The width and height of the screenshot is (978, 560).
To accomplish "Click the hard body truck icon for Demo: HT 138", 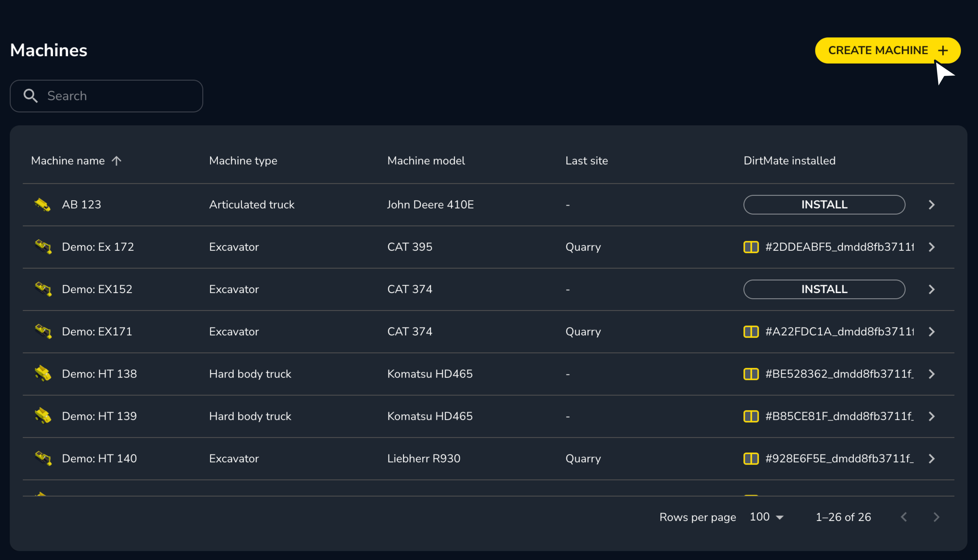I will pos(43,374).
